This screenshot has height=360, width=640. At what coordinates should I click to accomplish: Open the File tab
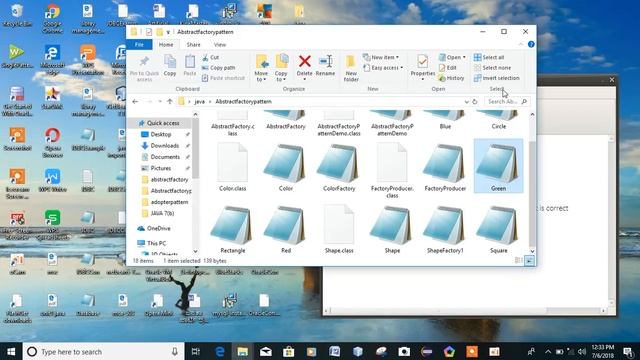tap(139, 44)
